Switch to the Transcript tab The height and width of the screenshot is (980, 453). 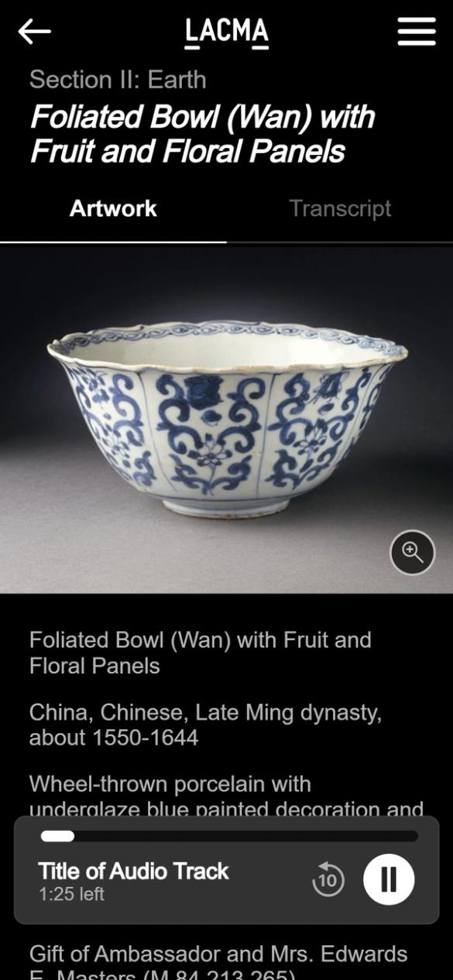[x=340, y=208]
